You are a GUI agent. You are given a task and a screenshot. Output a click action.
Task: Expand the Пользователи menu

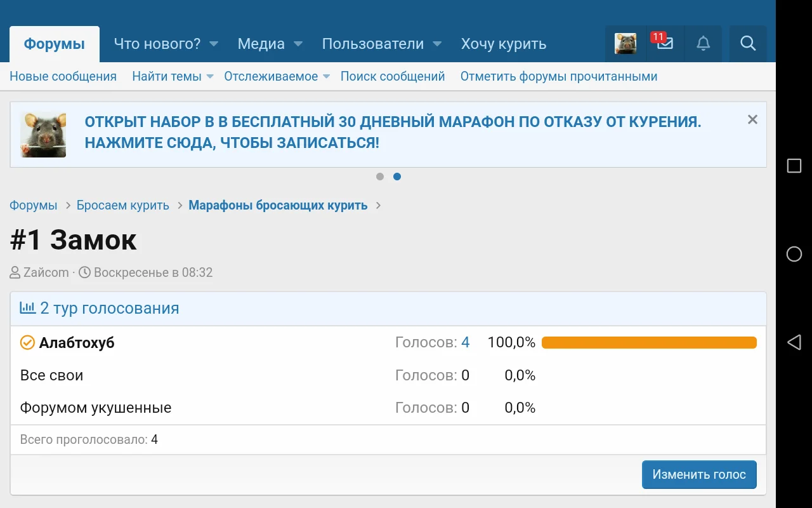tap(373, 44)
